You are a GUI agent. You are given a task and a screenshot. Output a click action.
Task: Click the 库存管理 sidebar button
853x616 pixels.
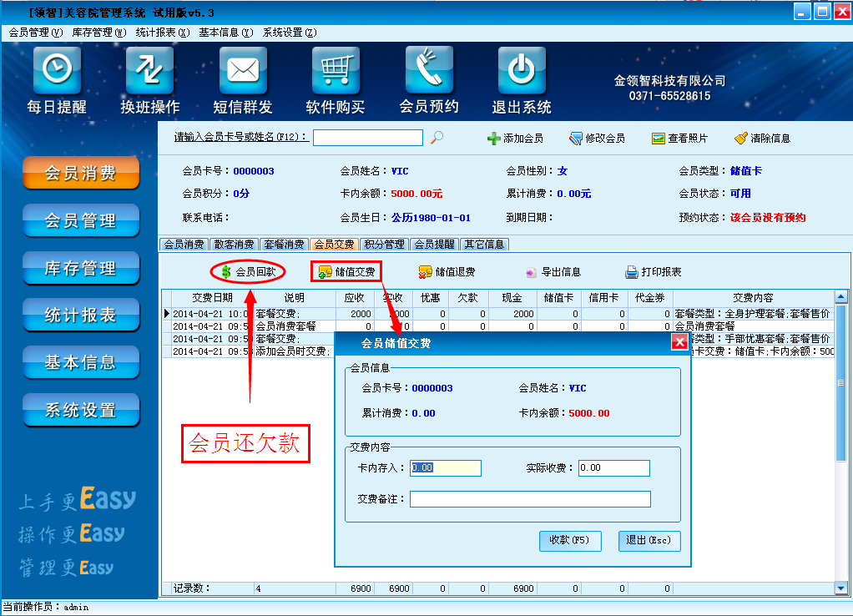tap(80, 268)
